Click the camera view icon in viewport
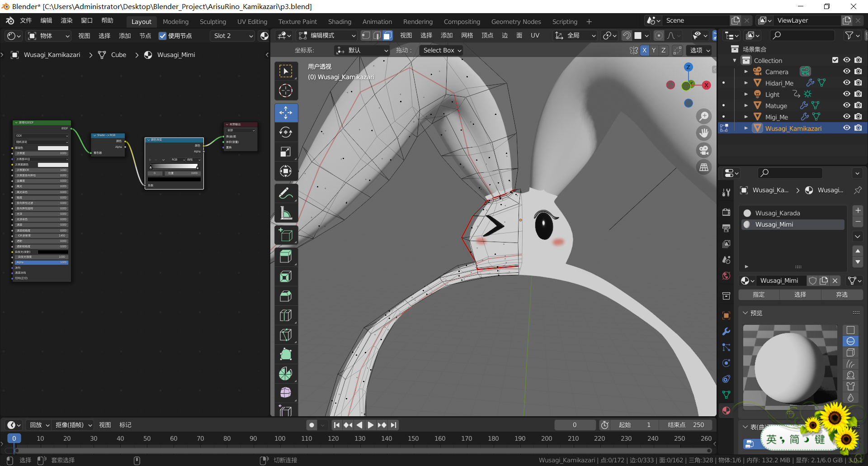The height and width of the screenshot is (466, 868). tap(704, 150)
